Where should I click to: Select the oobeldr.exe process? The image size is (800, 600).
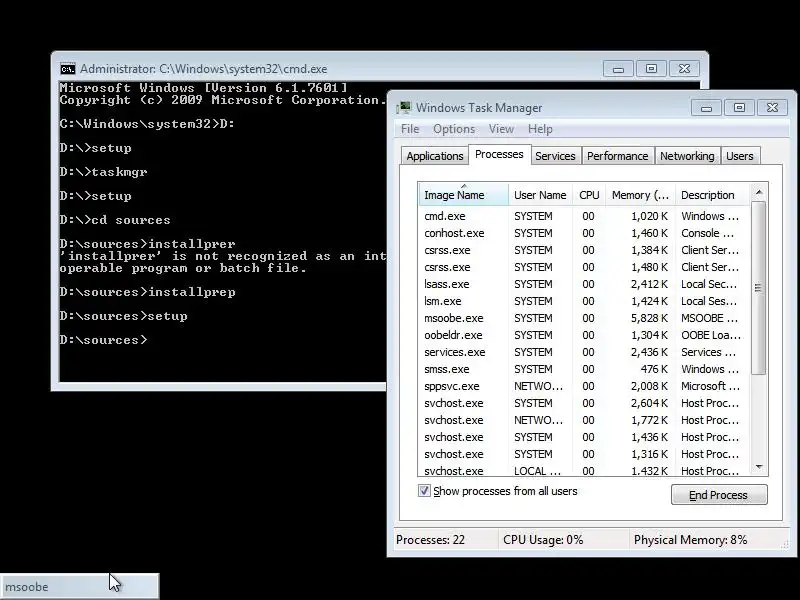coord(584,335)
